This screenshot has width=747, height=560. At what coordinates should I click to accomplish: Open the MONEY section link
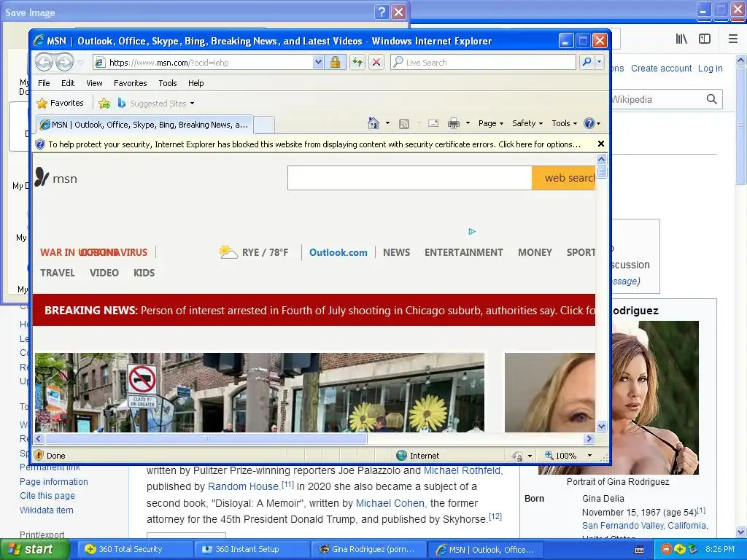coord(535,252)
